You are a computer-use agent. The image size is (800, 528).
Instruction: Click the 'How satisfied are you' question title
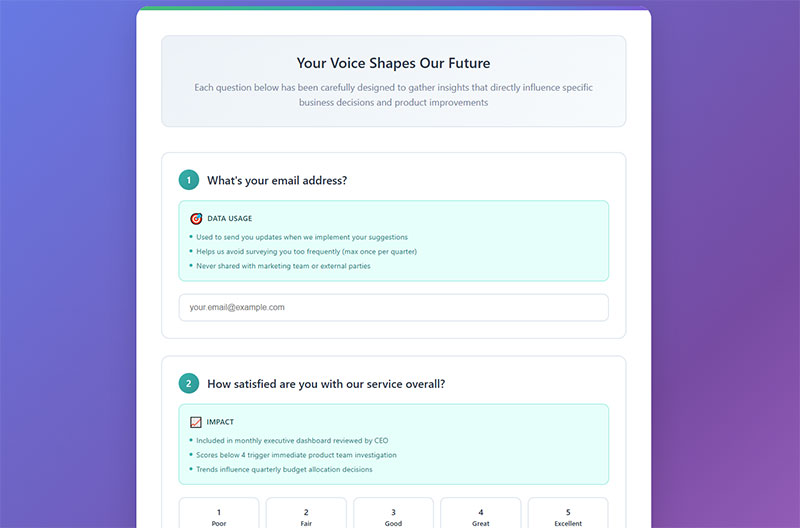[x=326, y=384]
